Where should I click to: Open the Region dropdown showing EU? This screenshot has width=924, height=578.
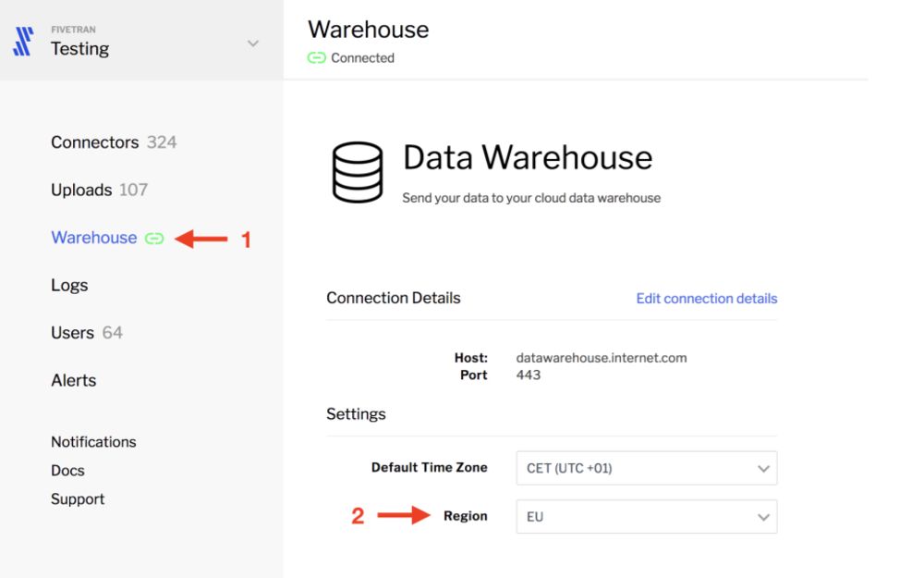[x=647, y=517]
